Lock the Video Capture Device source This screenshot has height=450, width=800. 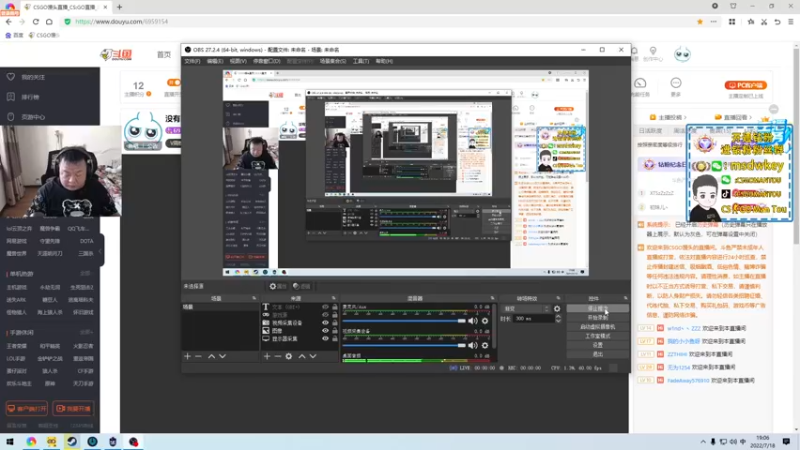335,322
